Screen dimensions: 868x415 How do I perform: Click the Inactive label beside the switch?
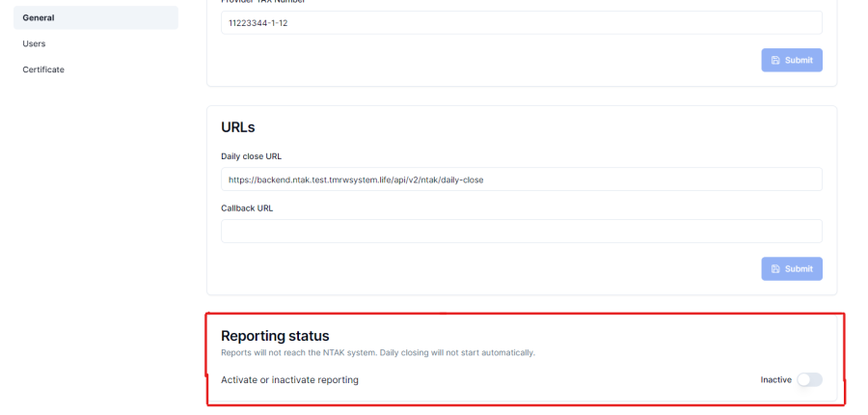click(x=775, y=379)
